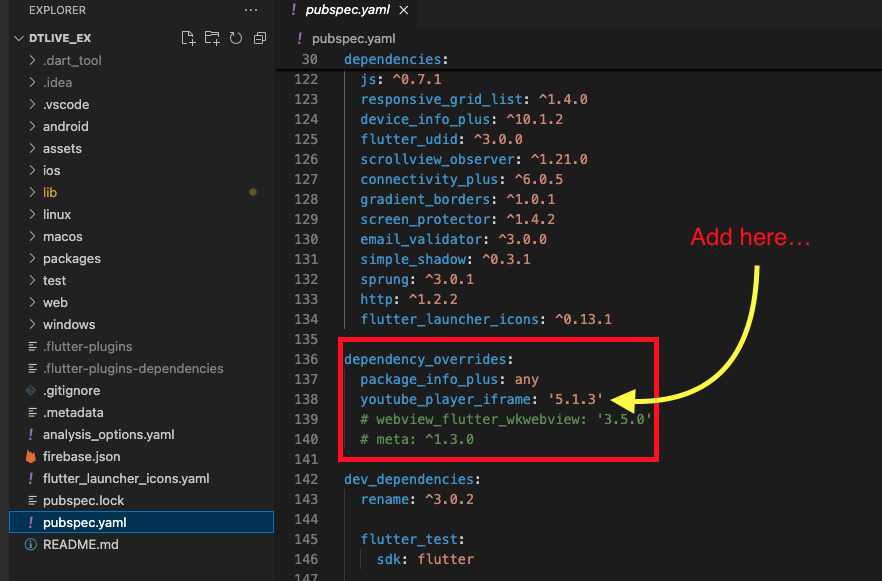Open the pubspec.lock file
The width and height of the screenshot is (882, 581).
click(83, 500)
